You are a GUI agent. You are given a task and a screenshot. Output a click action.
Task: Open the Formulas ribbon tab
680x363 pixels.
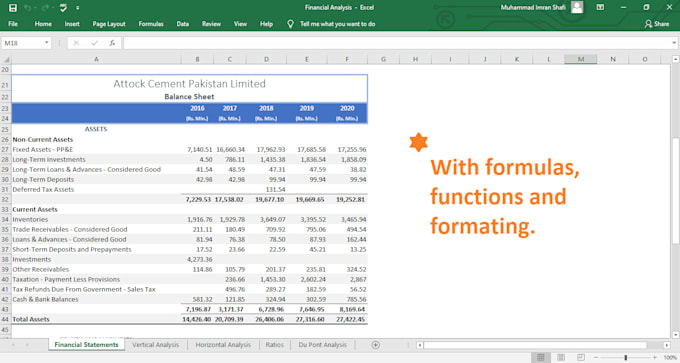pos(151,24)
